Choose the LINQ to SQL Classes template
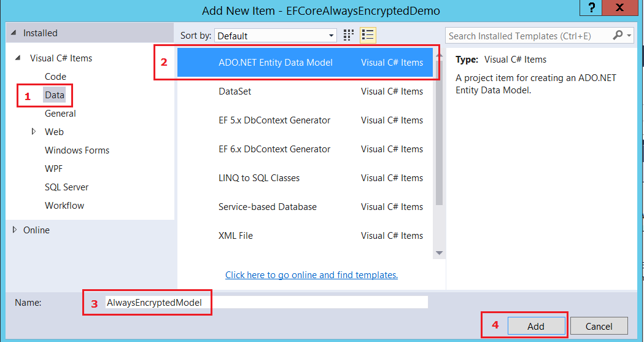Screen dimensions: 644x342 point(259,178)
